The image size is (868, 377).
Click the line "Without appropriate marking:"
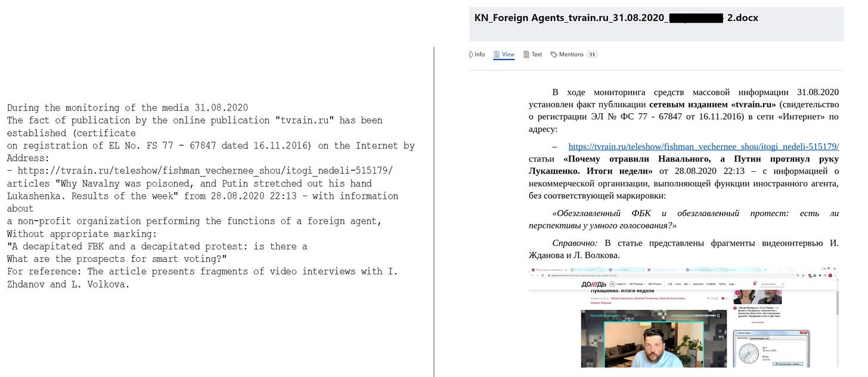coord(82,234)
